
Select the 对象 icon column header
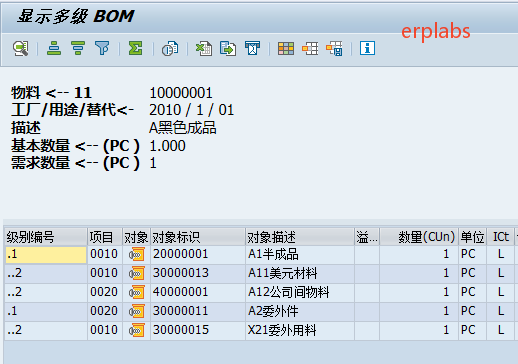[x=136, y=237]
